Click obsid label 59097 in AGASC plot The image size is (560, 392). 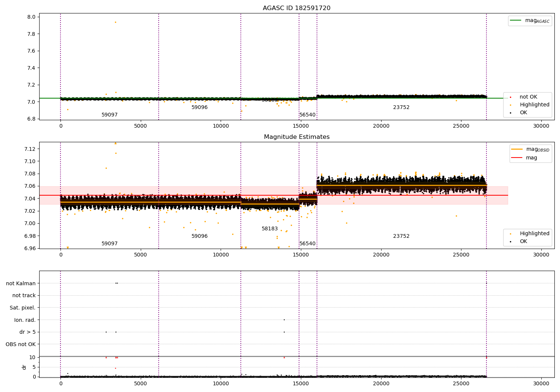point(110,115)
